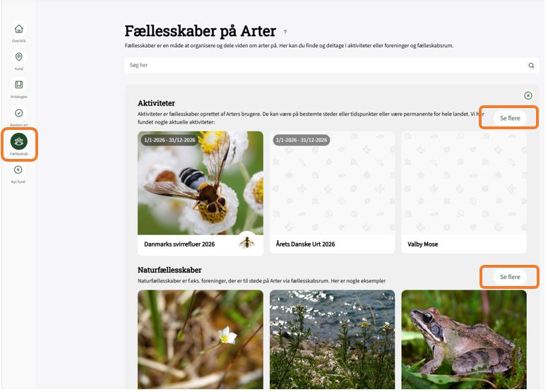Open the Valby Mose activity card
The height and width of the screenshot is (392, 548).
coord(464,192)
